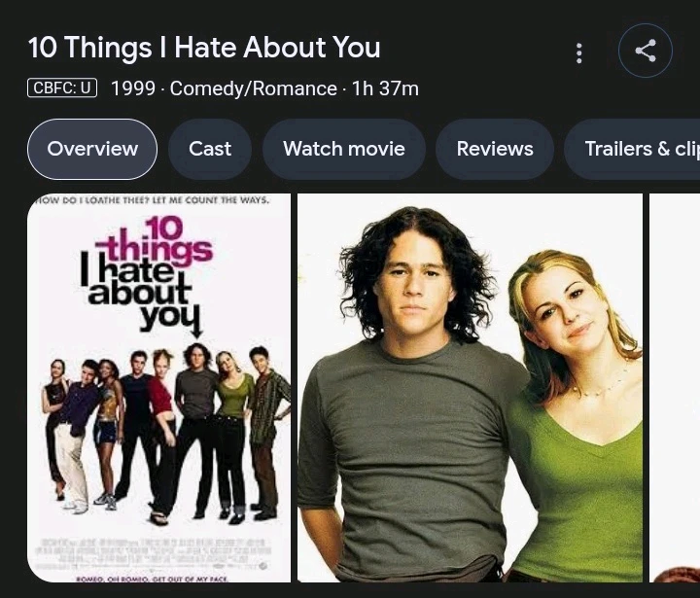700x598 pixels.
Task: Tap the share icon button
Action: coord(646,51)
